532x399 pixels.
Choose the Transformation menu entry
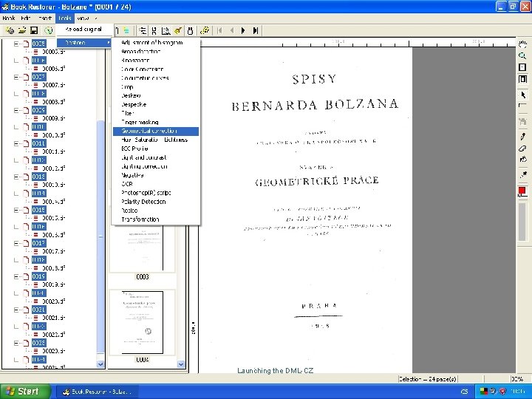(x=156, y=219)
